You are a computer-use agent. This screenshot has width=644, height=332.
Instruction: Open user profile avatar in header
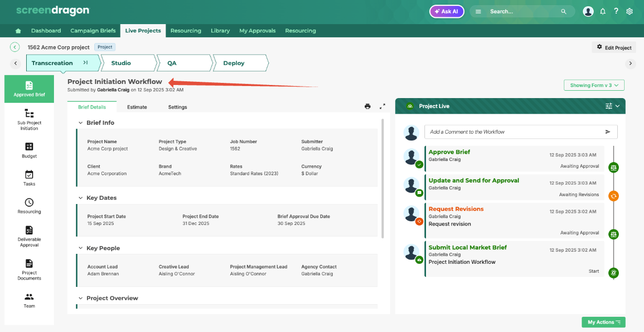[x=588, y=11]
